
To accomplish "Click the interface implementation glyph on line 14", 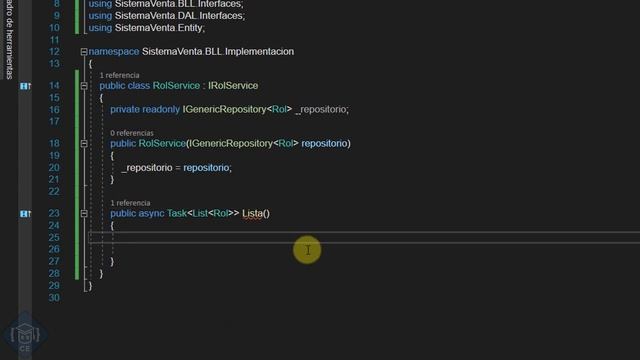I will (25, 86).
